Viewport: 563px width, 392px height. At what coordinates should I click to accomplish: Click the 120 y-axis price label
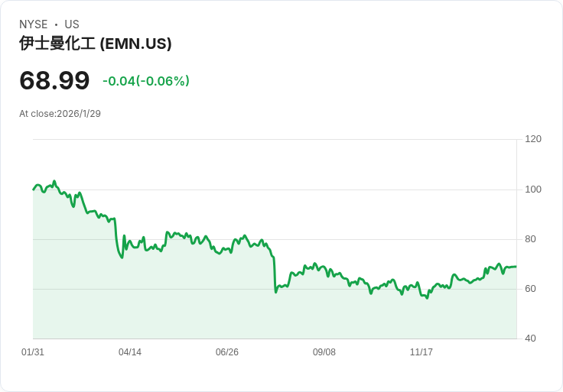[x=533, y=139]
